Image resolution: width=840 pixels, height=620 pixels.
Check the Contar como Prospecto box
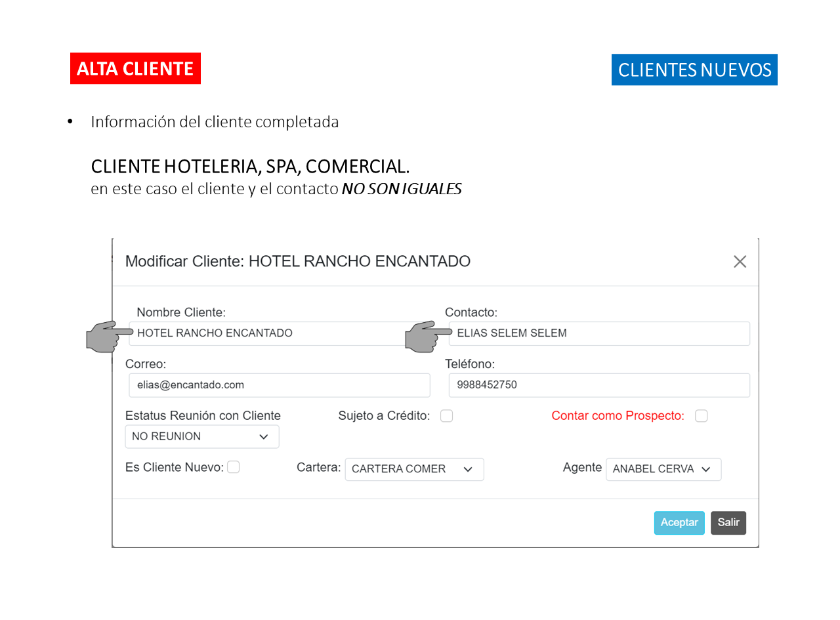pos(701,416)
